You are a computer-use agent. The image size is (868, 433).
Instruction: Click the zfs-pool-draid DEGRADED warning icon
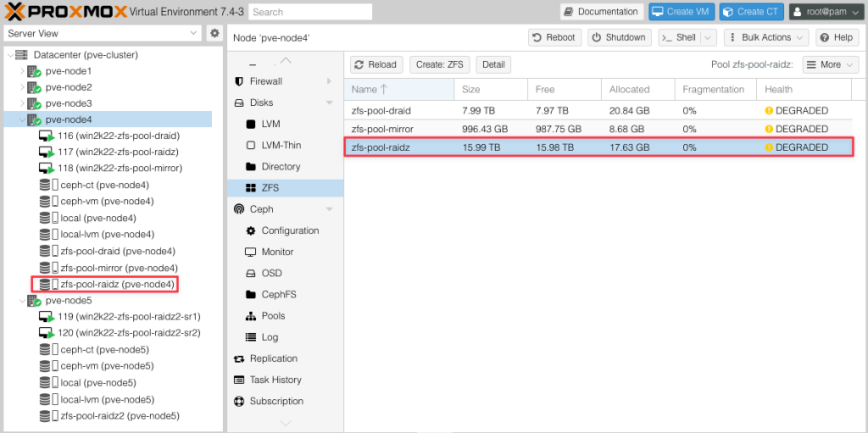pos(769,111)
